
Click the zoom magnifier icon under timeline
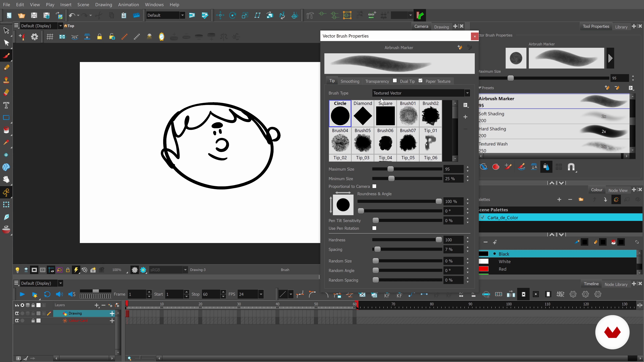pyautogui.click(x=129, y=358)
